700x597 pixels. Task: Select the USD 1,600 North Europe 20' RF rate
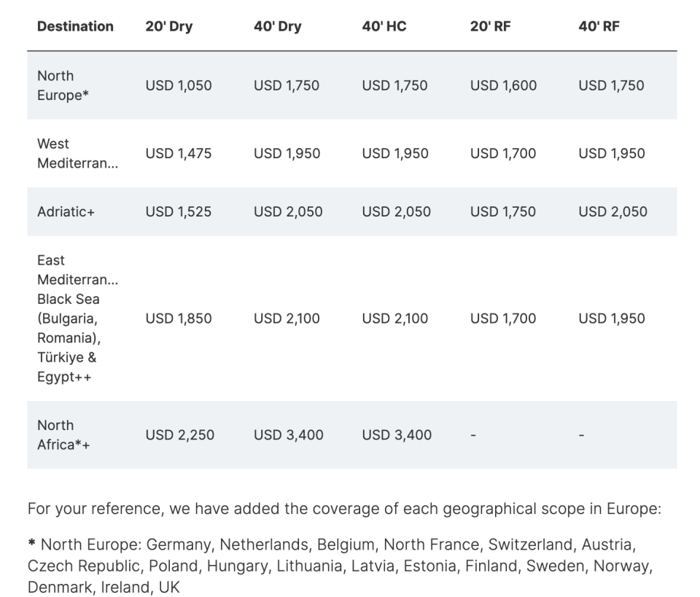point(503,85)
